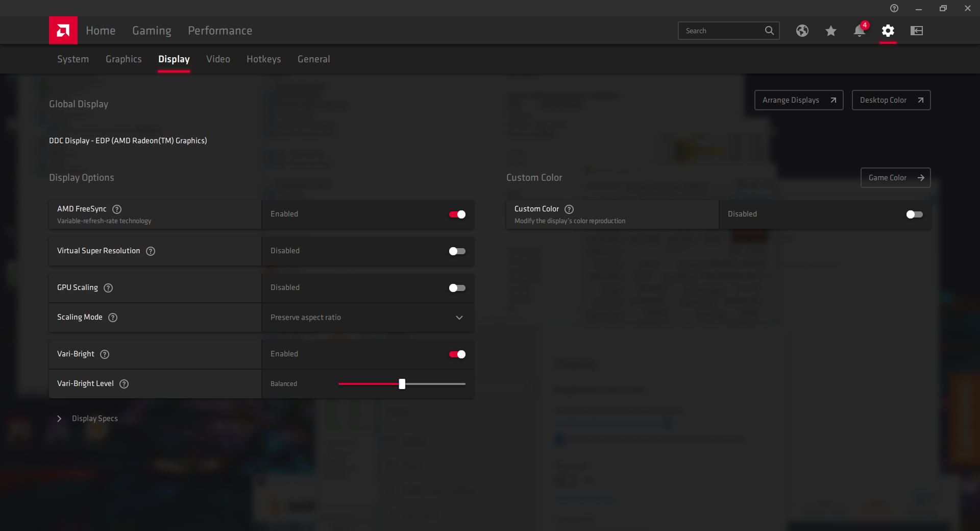
Task: Show GPU Scaling help icon
Action: pyautogui.click(x=108, y=287)
